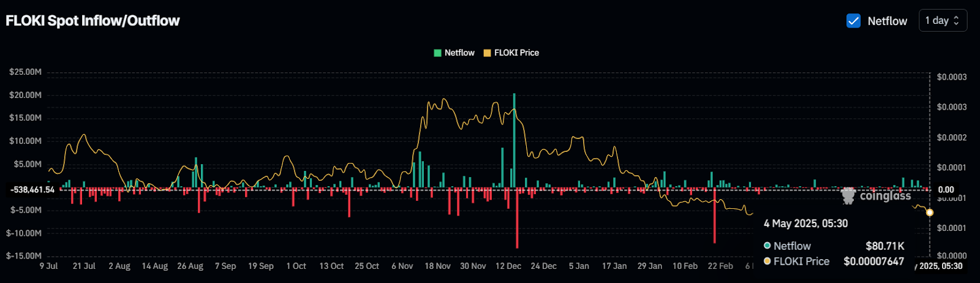This screenshot has width=980, height=283.
Task: Click the $10.00M y-axis label
Action: tap(26, 141)
